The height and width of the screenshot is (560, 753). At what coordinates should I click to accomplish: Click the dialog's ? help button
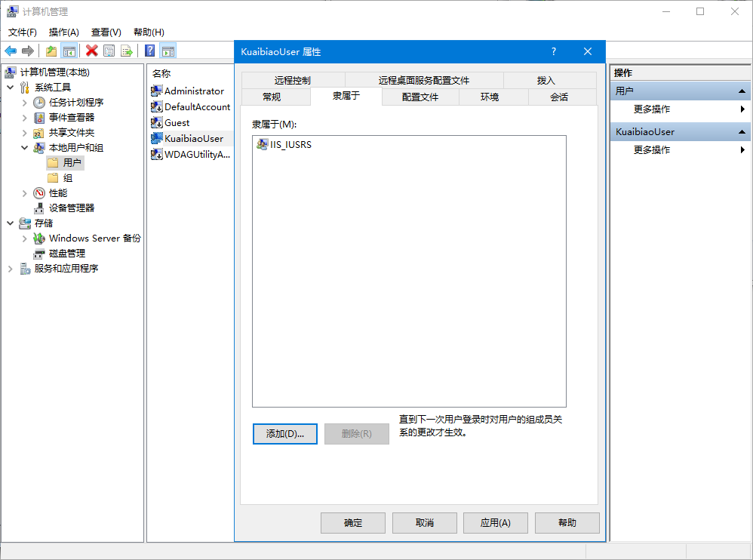pyautogui.click(x=554, y=51)
